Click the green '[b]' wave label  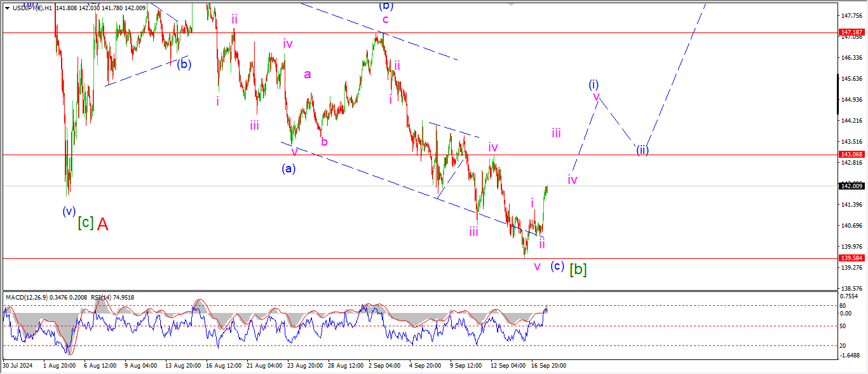578,269
